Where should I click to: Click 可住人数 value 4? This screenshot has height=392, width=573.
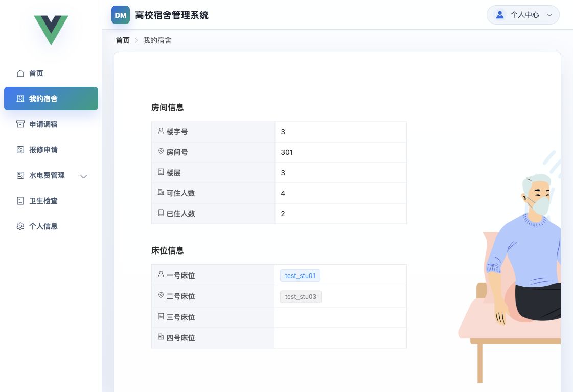click(x=283, y=193)
